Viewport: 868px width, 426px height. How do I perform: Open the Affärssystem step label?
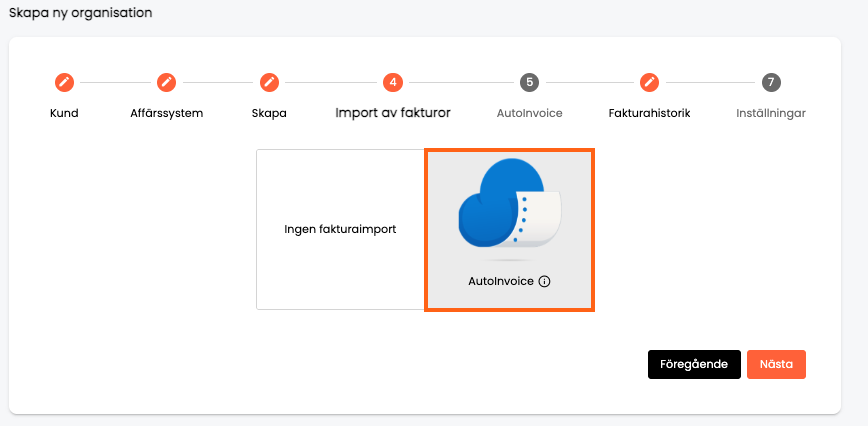coord(167,113)
